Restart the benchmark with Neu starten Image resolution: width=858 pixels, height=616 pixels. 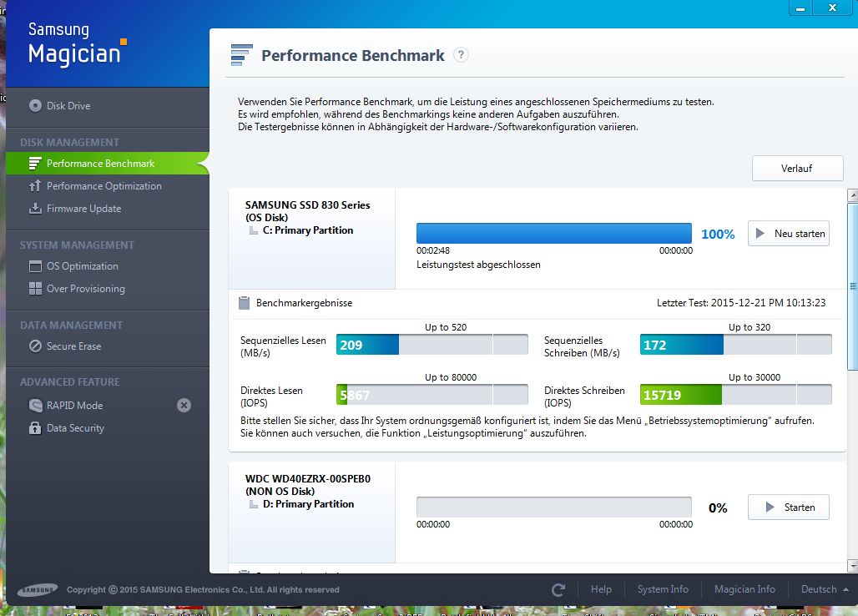[x=789, y=234]
